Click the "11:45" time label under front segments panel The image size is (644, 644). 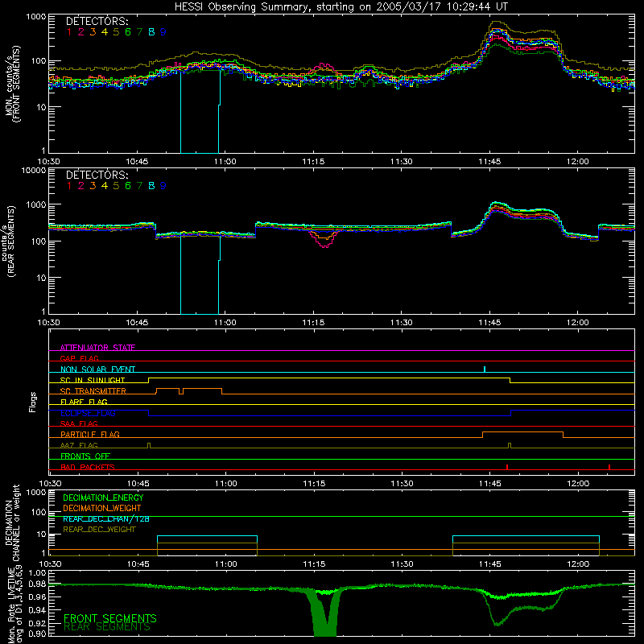[x=489, y=162]
